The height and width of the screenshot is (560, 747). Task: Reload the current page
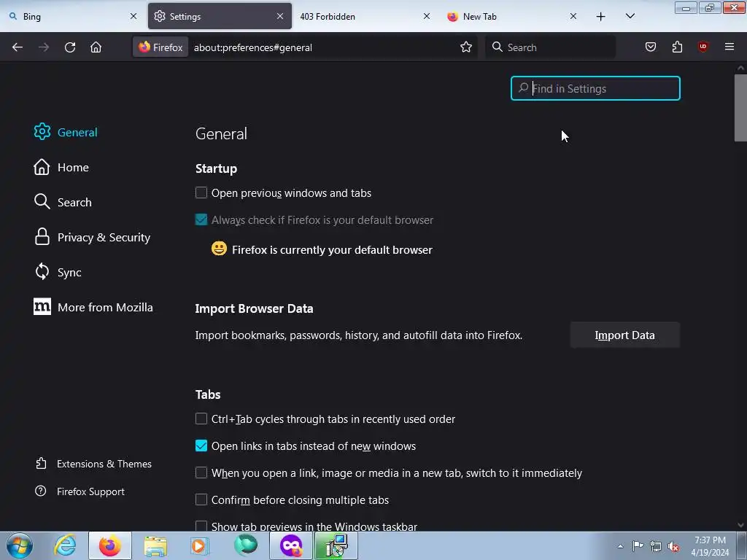70,47
